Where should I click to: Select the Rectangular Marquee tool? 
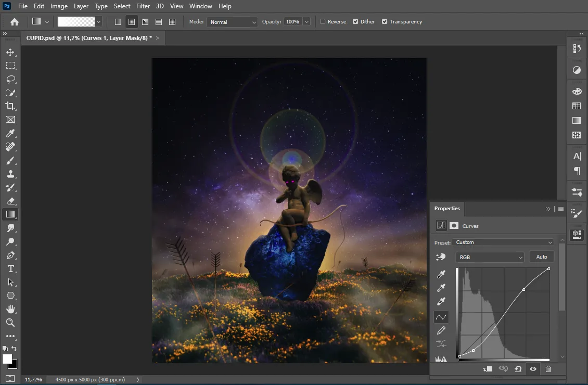(x=10, y=66)
